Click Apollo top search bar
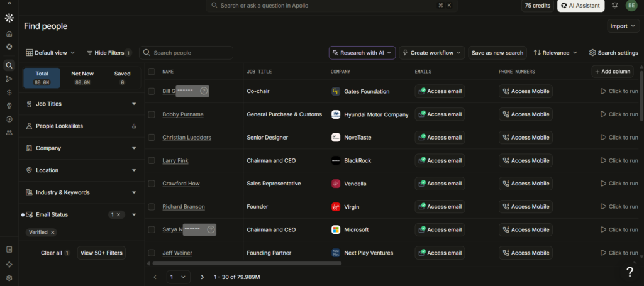Screen dimensions: 644x286 pyautogui.click(x=332, y=5)
